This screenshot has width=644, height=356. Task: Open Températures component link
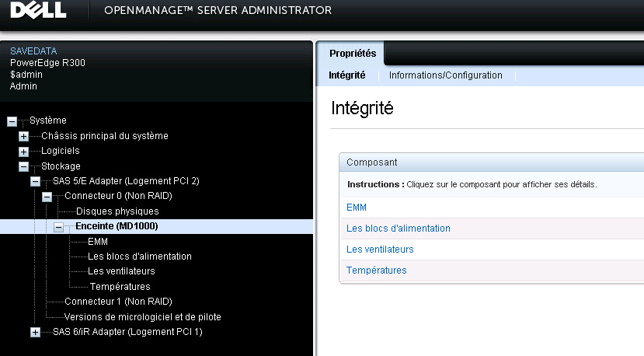[376, 270]
